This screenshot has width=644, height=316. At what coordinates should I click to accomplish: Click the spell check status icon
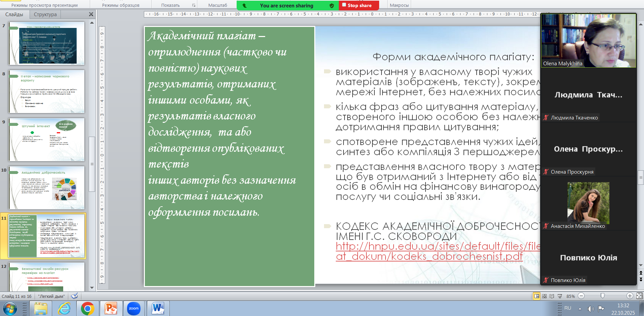coord(75,296)
